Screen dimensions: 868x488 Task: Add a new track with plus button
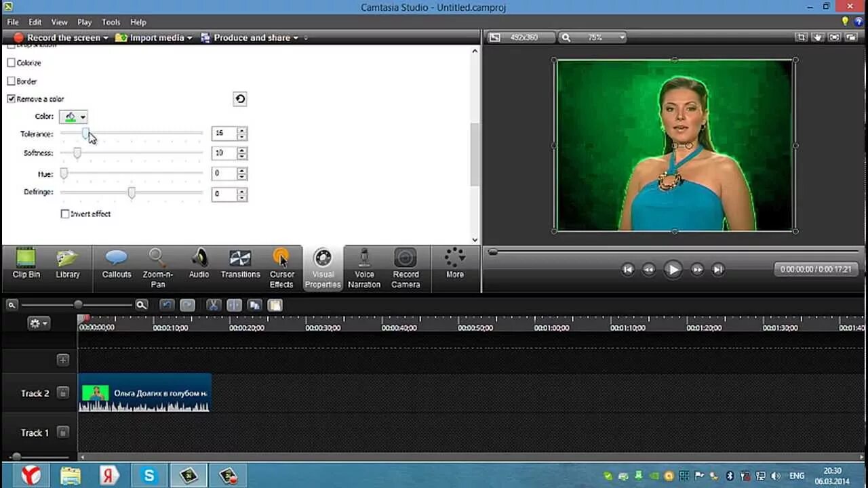point(63,360)
